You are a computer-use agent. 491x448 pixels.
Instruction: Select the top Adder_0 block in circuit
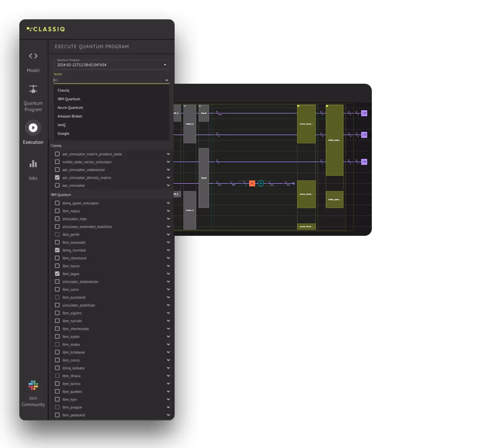tap(190, 124)
